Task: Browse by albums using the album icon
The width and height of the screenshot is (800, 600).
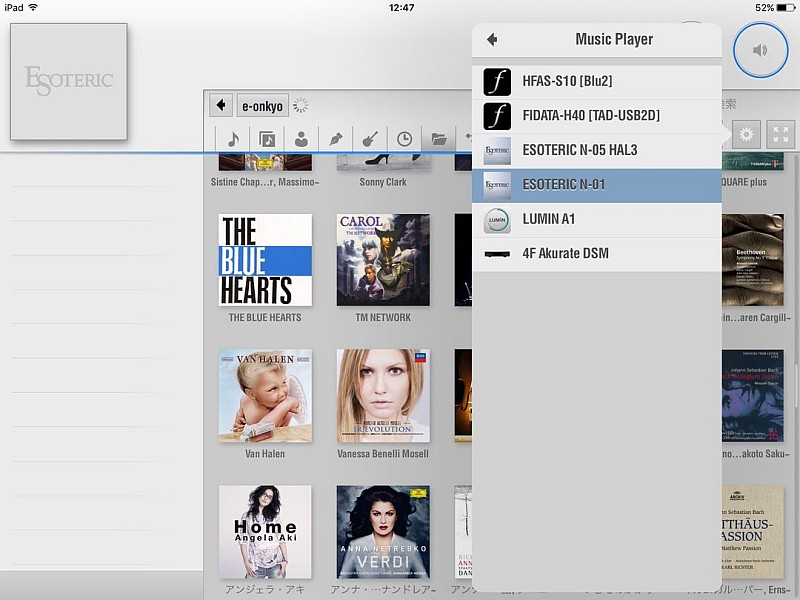Action: click(267, 139)
